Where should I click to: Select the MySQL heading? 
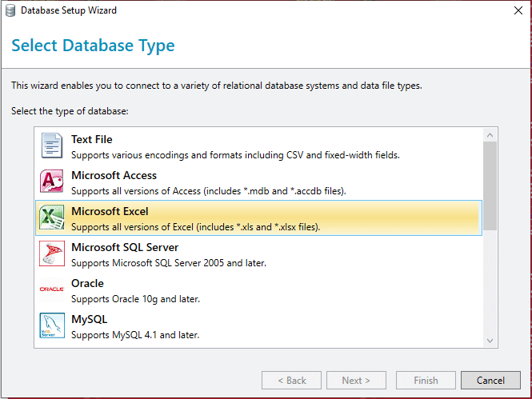90,319
